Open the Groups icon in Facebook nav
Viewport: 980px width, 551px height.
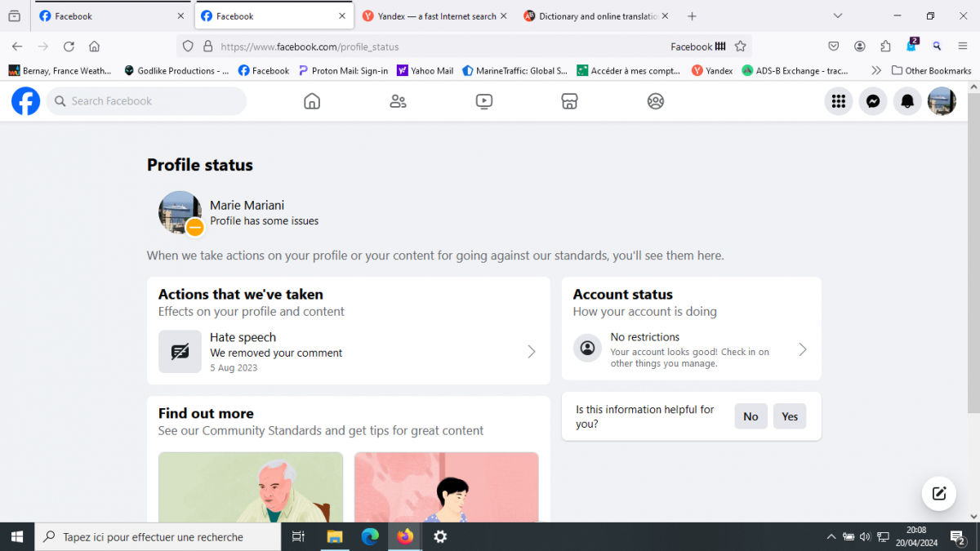tap(655, 101)
